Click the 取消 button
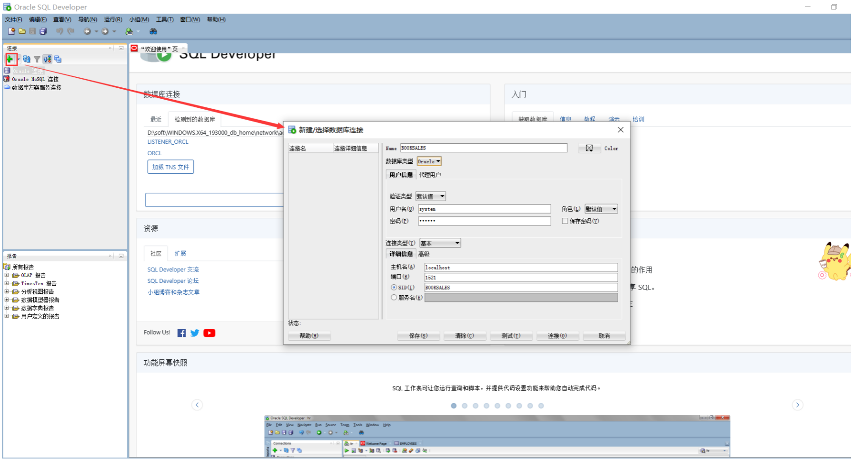 (604, 336)
